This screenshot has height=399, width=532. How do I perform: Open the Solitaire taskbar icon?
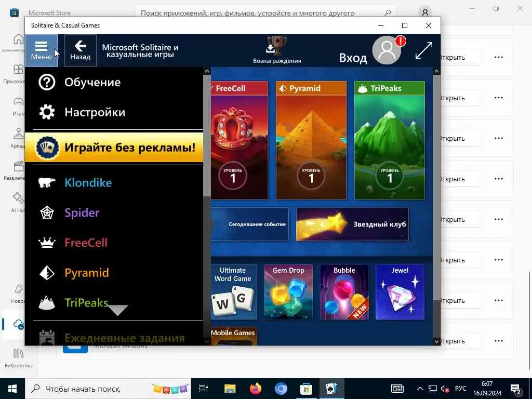point(331,389)
